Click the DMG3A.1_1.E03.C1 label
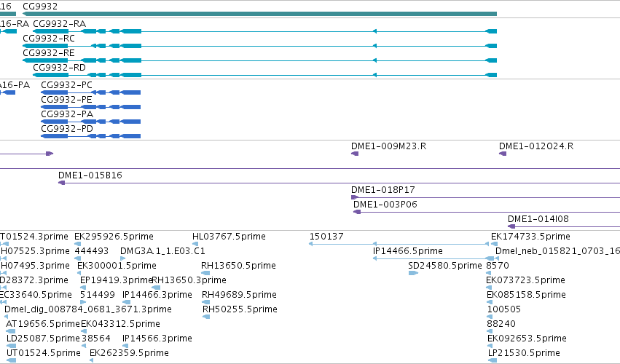The image size is (620, 364). (x=162, y=251)
